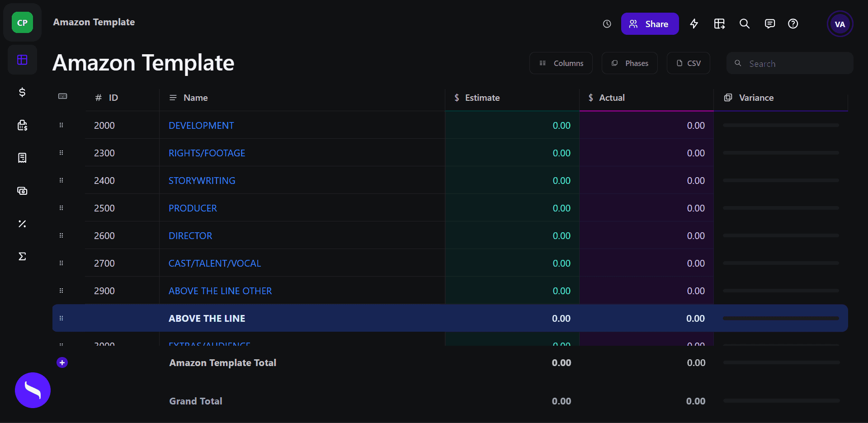Open the comments chat icon
The height and width of the screenshot is (423, 868).
769,24
